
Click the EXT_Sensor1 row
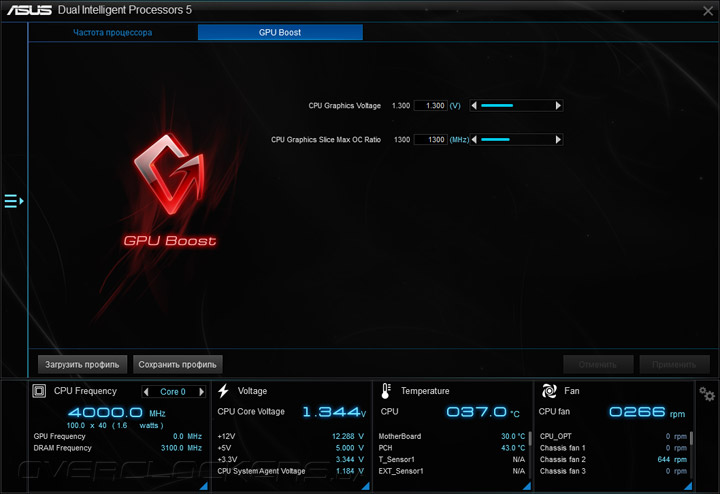click(x=452, y=471)
